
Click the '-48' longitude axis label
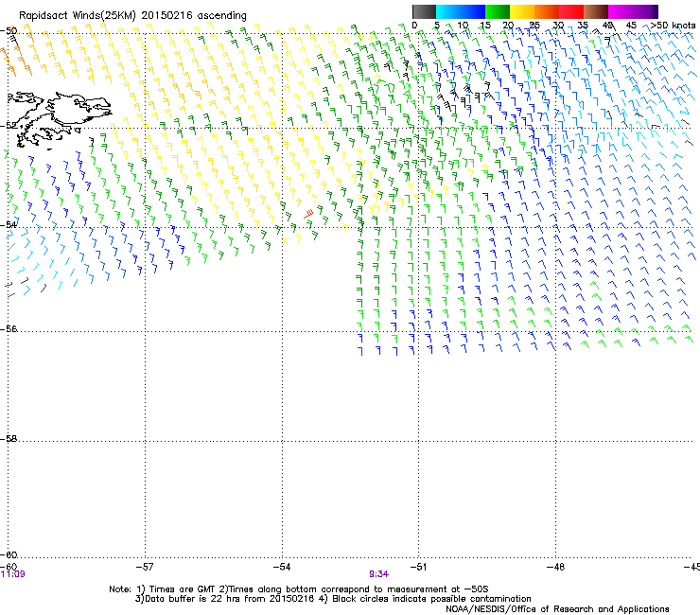tap(556, 567)
